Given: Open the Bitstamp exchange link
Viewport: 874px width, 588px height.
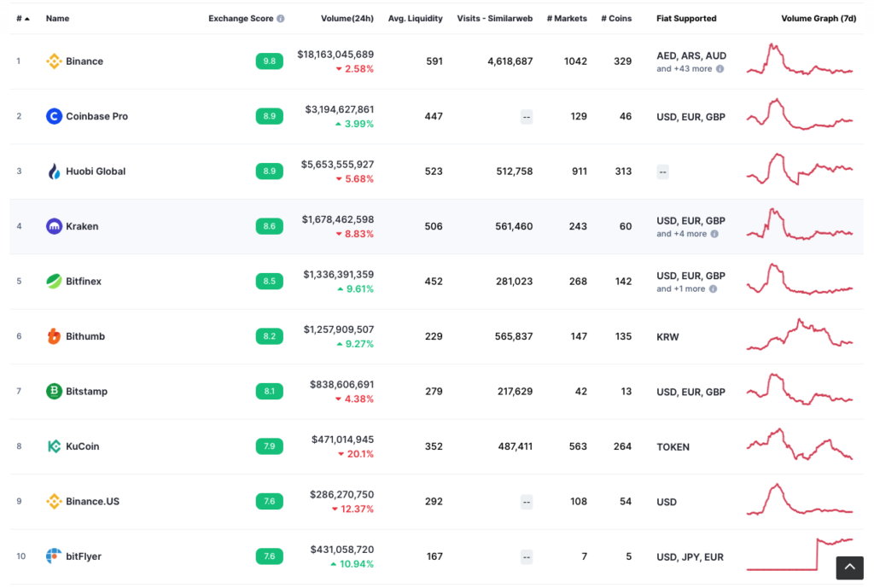Looking at the screenshot, I should [86, 391].
